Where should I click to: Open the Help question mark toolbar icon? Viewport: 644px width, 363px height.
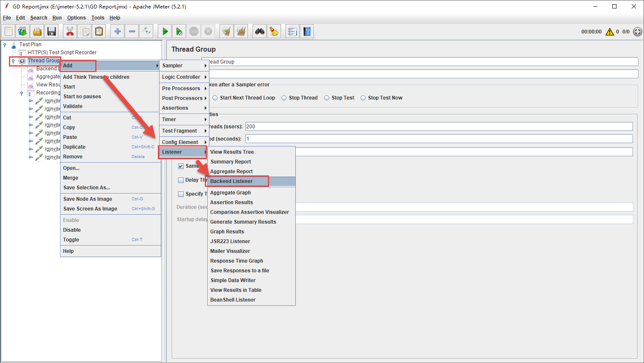(307, 31)
